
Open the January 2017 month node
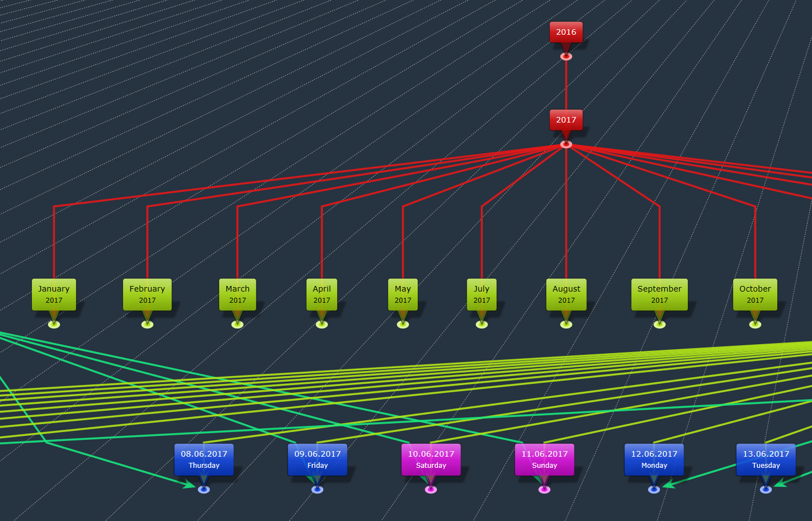pos(54,294)
